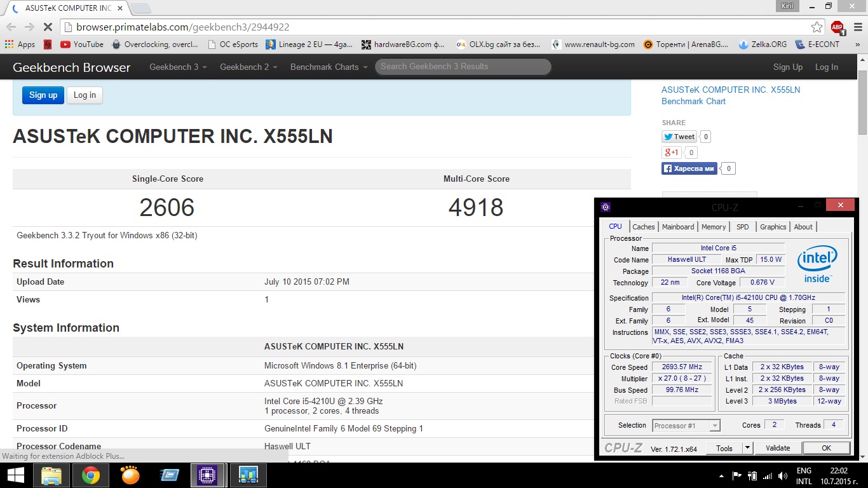
Task: Click the taskbar clock showing 22:02
Action: click(x=839, y=476)
